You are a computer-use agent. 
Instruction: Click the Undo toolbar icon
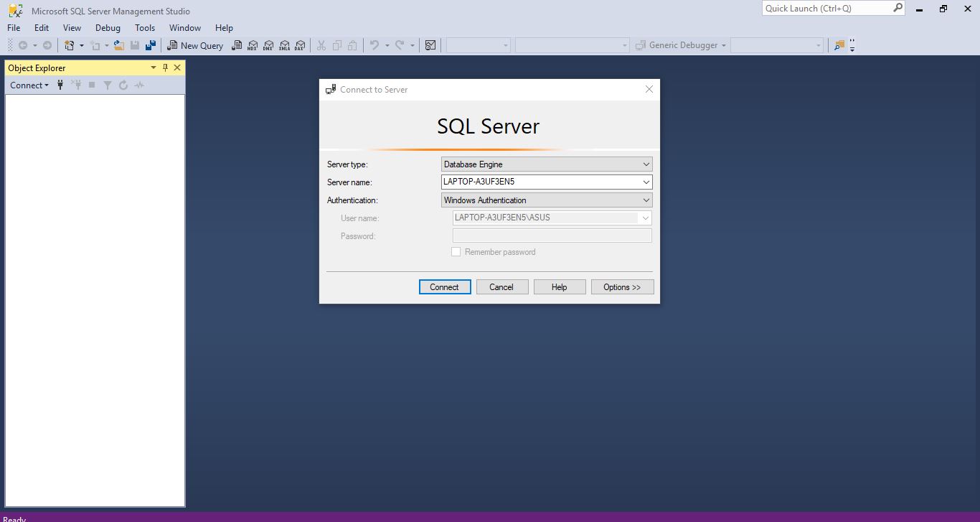tap(374, 45)
